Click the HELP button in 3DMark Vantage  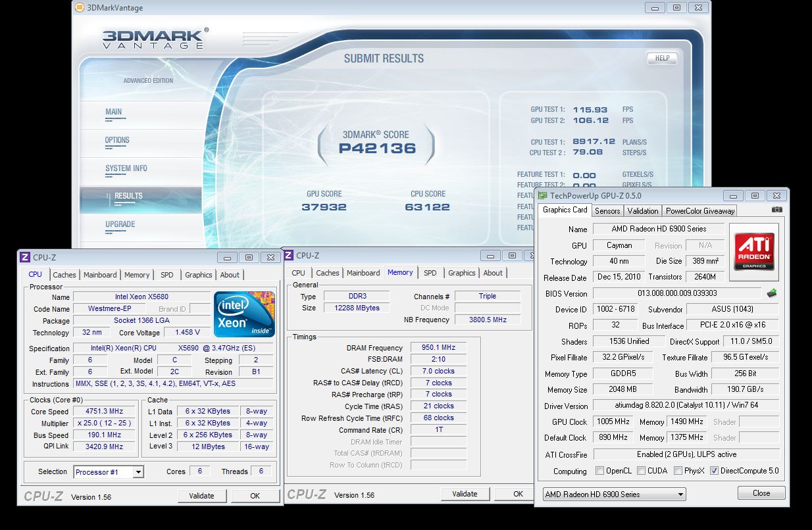(662, 58)
